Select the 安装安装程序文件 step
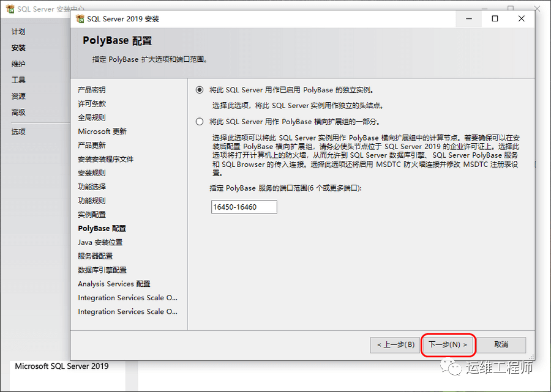Viewport: 551px width, 392px height. point(106,159)
